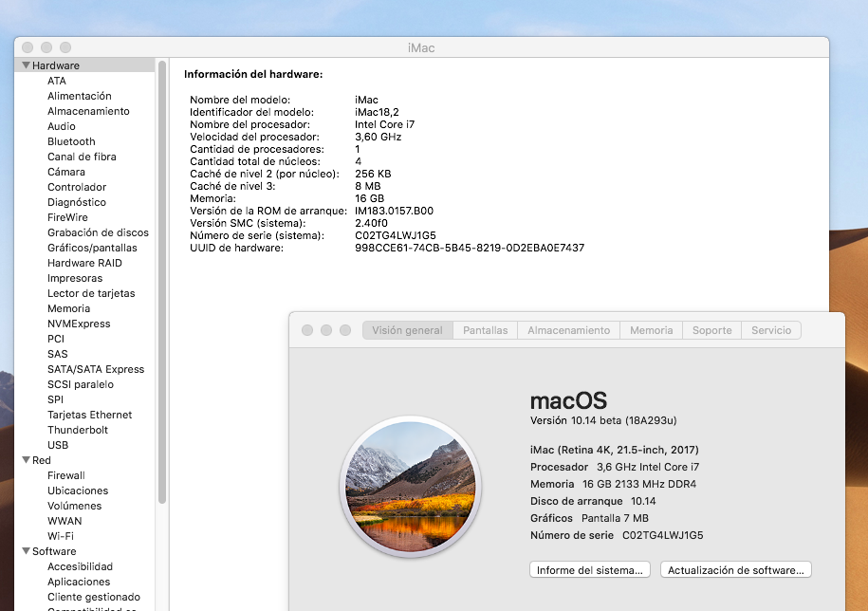Select Thunderbolt in the sidebar
Image resolution: width=868 pixels, height=611 pixels.
[78, 430]
